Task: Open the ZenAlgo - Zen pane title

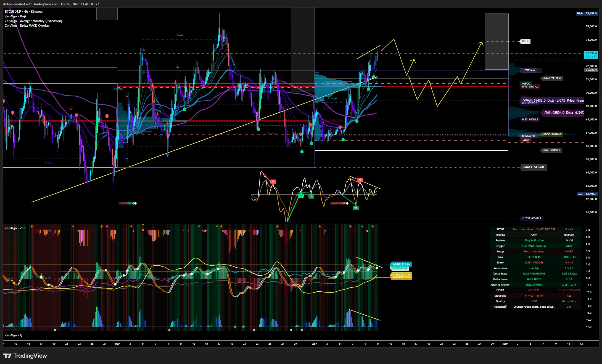Action: (x=15, y=228)
